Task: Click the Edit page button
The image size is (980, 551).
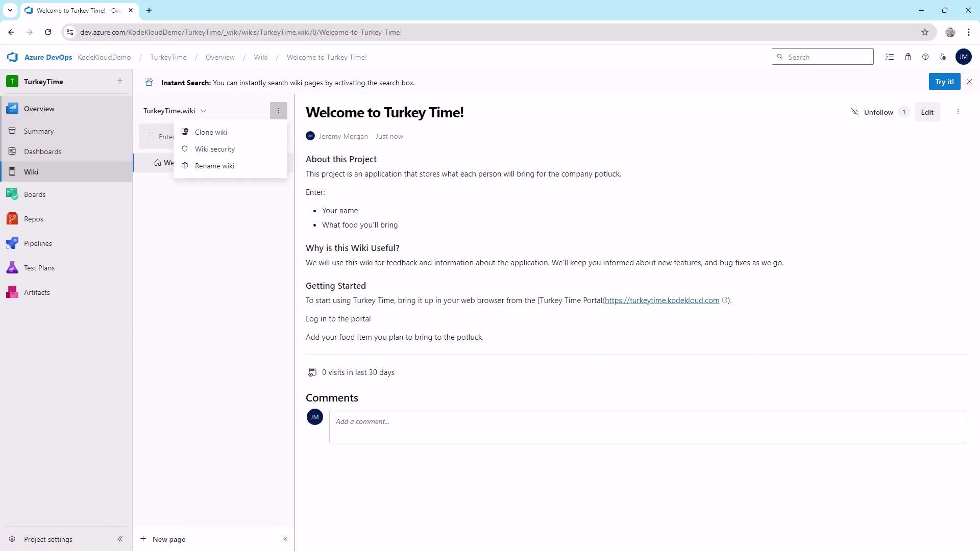Action: click(927, 112)
